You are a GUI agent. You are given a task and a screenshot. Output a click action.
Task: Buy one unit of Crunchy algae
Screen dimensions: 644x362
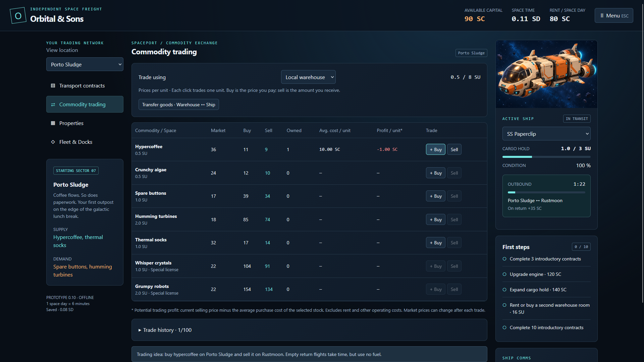[436, 173]
